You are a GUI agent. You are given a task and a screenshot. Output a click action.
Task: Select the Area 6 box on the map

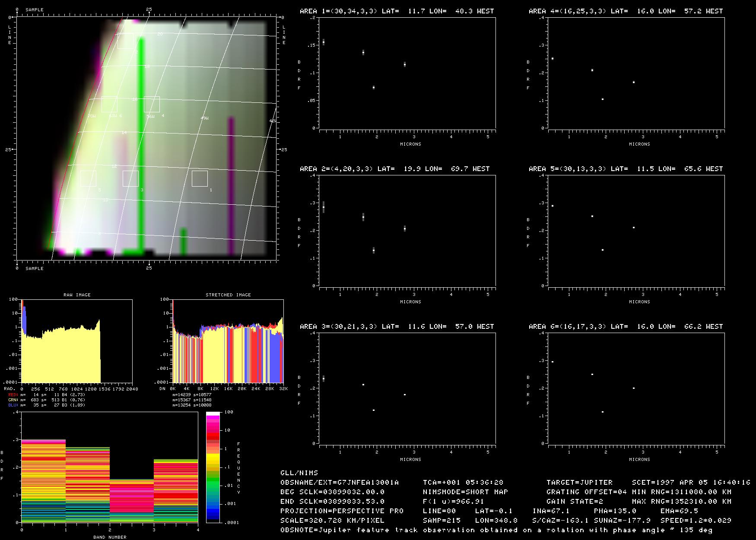(109, 104)
